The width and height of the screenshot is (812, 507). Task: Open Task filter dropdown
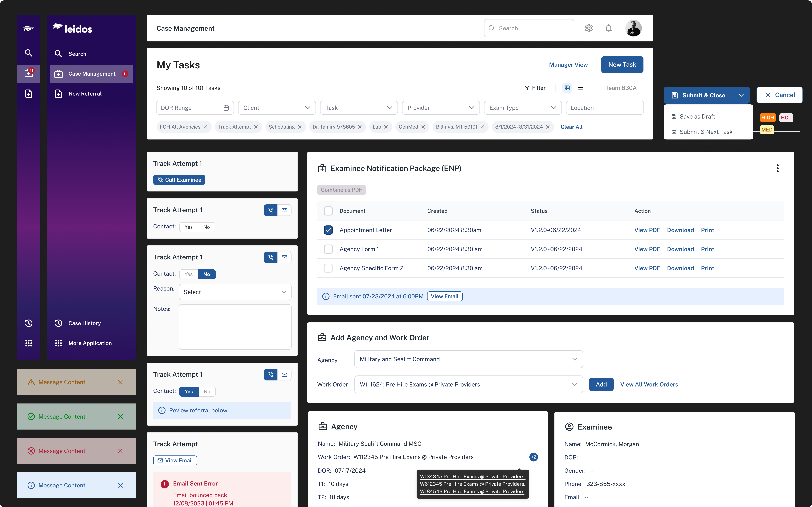click(x=359, y=108)
